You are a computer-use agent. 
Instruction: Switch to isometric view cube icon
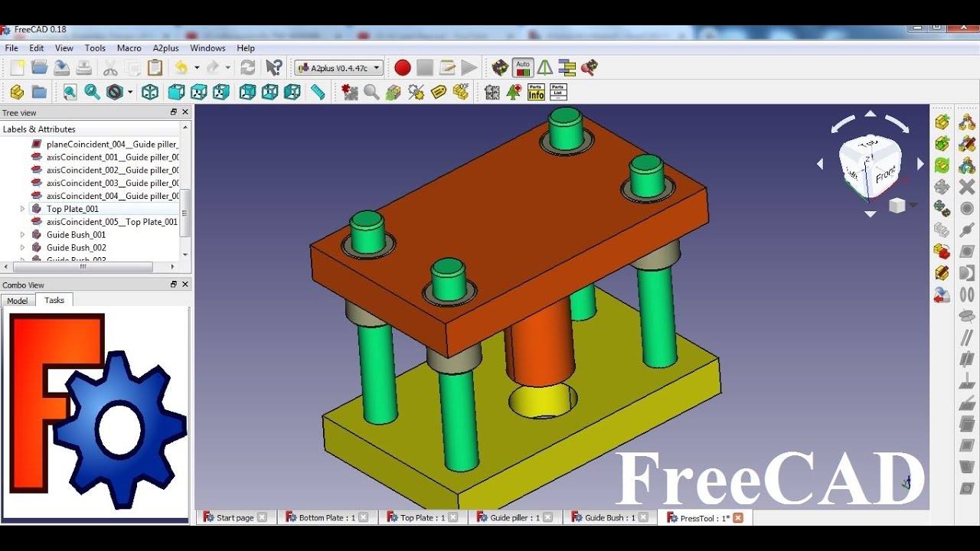coord(150,93)
